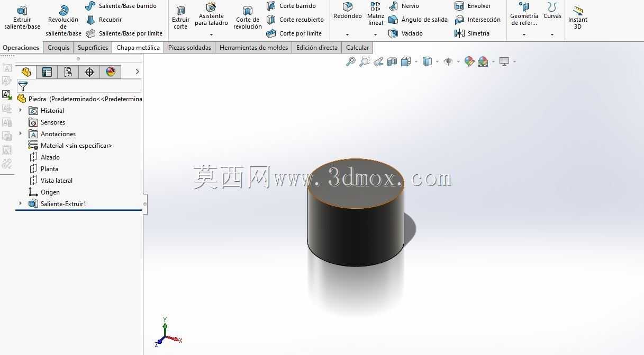The image size is (644, 355).
Task: Switch to the Chapa metálica tab
Action: [x=138, y=48]
